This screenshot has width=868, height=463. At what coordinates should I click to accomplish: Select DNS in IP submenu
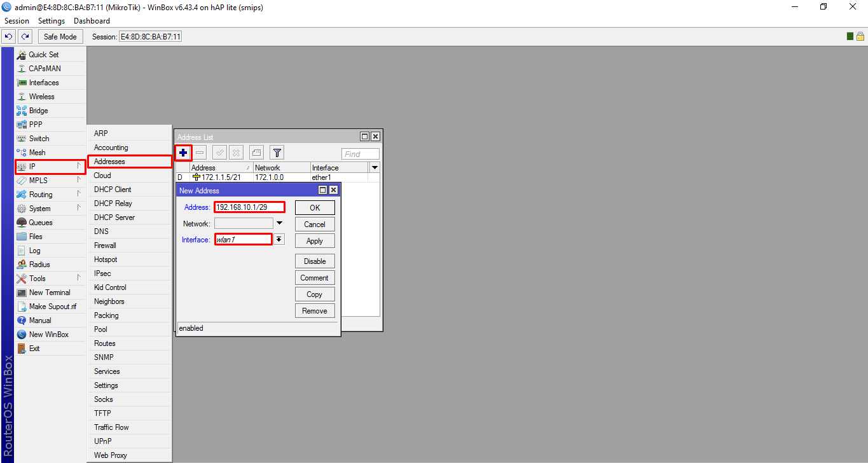coord(130,231)
